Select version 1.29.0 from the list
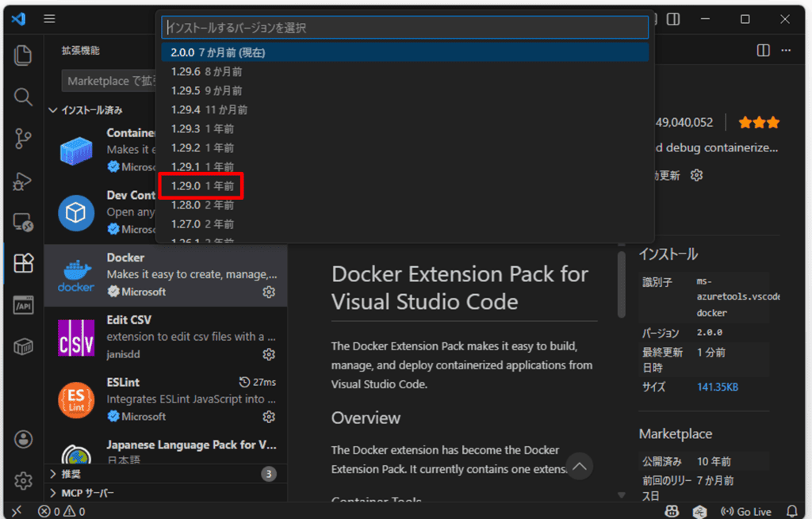Screen dimensions: 812x519 tap(201, 185)
